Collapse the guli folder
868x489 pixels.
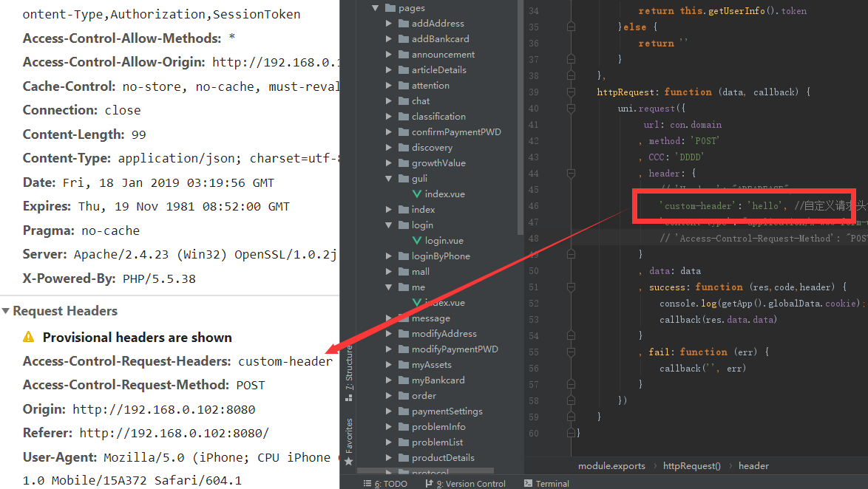389,179
